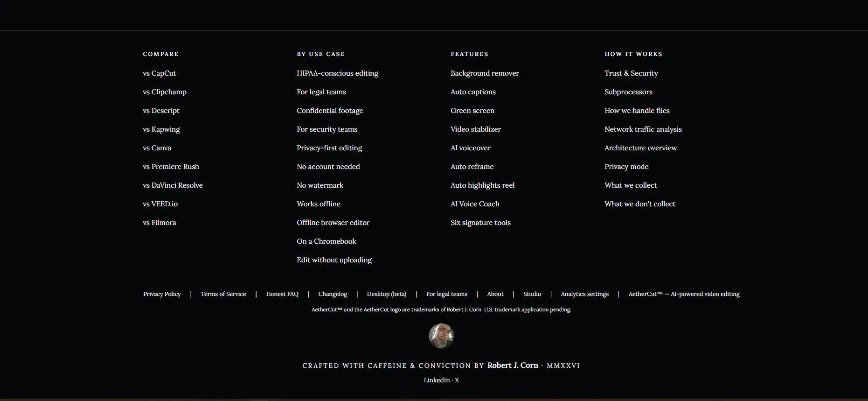Open What we don't collect page
Viewport: 868px width, 401px height.
[640, 204]
